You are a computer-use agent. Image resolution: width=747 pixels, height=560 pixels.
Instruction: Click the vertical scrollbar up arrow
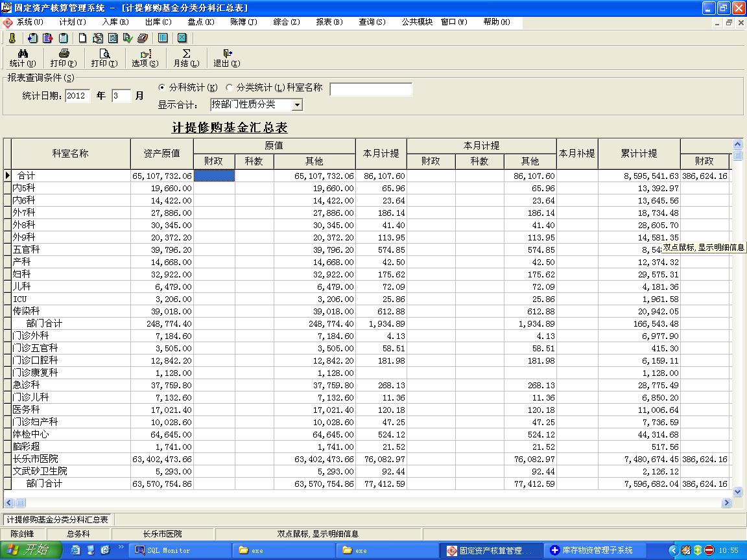click(x=737, y=144)
